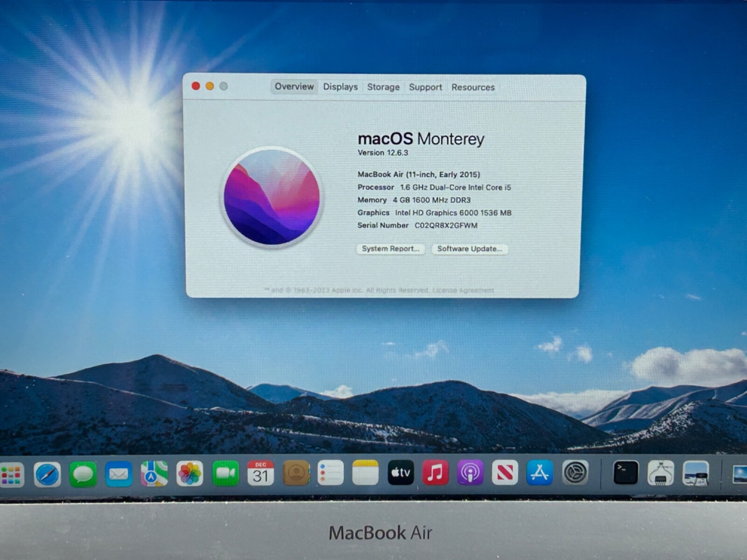Launch Podcasts from the Dock
The height and width of the screenshot is (560, 747).
click(x=470, y=472)
